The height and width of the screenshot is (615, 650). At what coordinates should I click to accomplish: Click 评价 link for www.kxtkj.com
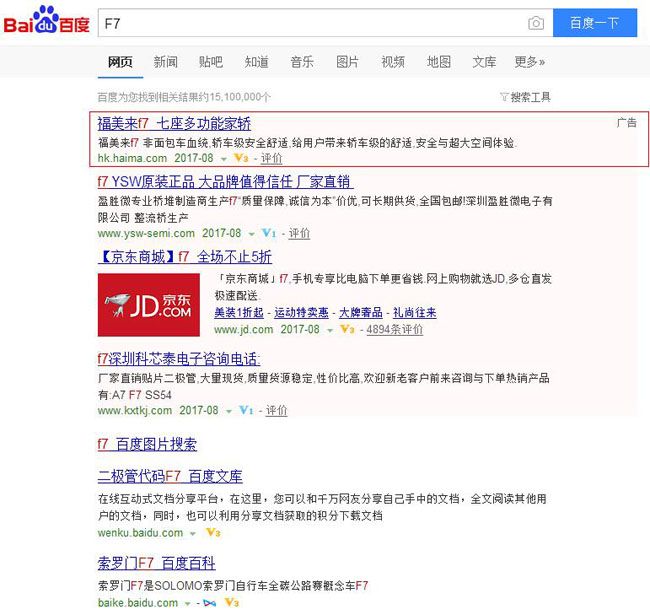tap(276, 411)
